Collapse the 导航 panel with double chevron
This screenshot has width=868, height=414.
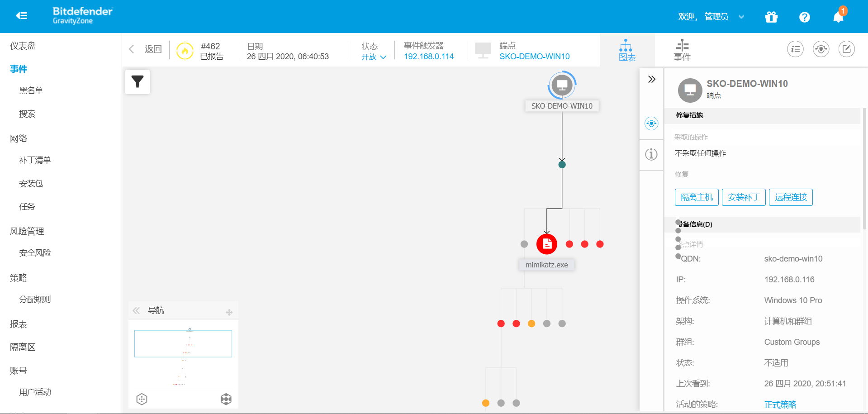coord(136,310)
